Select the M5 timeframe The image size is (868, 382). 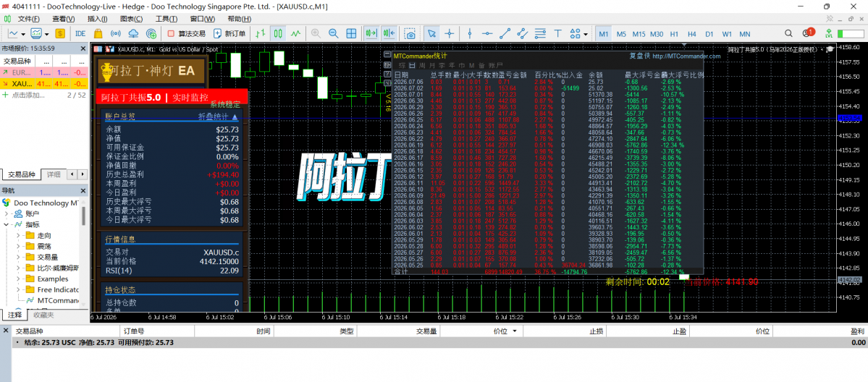point(622,34)
